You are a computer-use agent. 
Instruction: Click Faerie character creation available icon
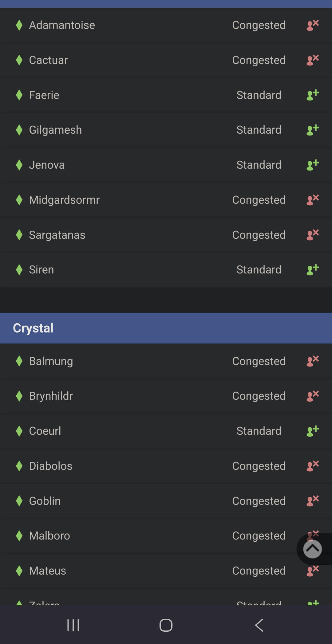(313, 95)
